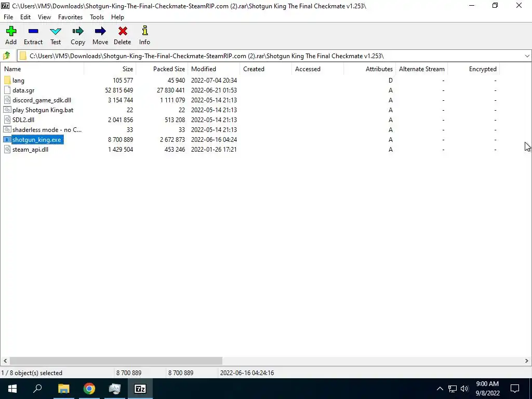Open the Tools menu
Image resolution: width=532 pixels, height=399 pixels.
(x=97, y=17)
